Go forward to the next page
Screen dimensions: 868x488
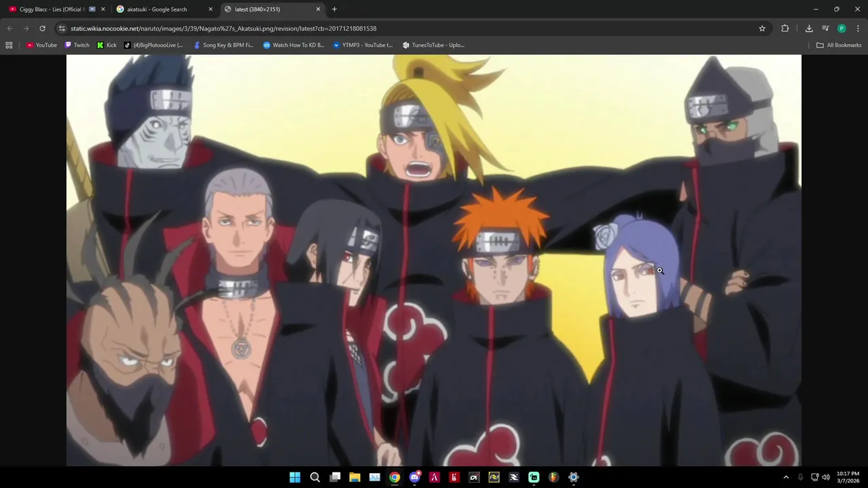(26, 28)
